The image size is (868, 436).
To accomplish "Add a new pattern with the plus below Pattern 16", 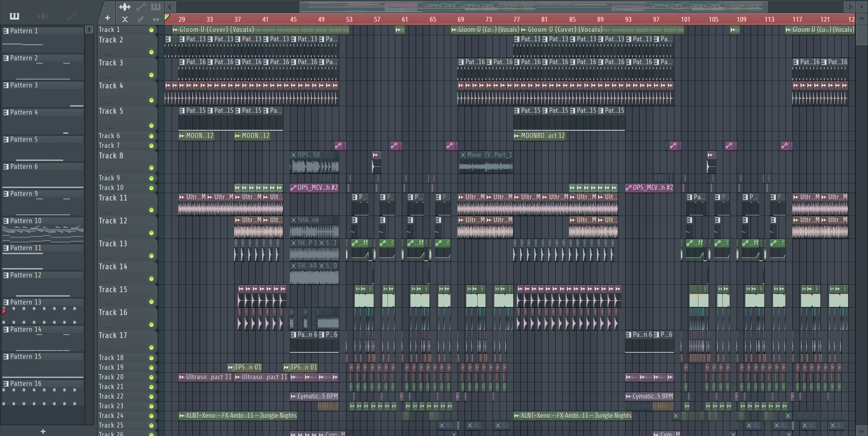I will (x=43, y=431).
